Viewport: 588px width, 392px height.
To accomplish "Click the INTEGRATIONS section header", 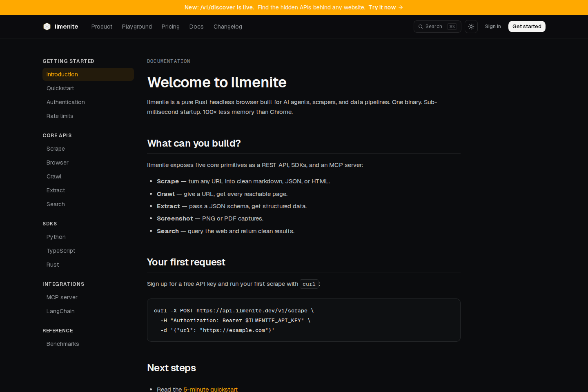I will pos(63,284).
